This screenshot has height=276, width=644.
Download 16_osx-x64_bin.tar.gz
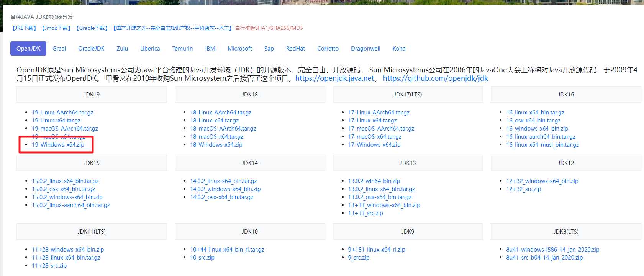(533, 121)
